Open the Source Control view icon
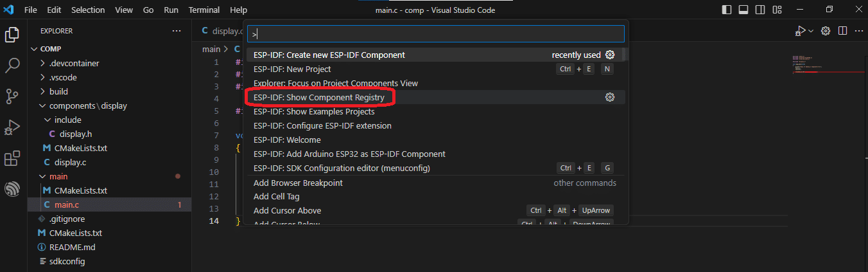Viewport: 868px width, 272px height. (12, 96)
